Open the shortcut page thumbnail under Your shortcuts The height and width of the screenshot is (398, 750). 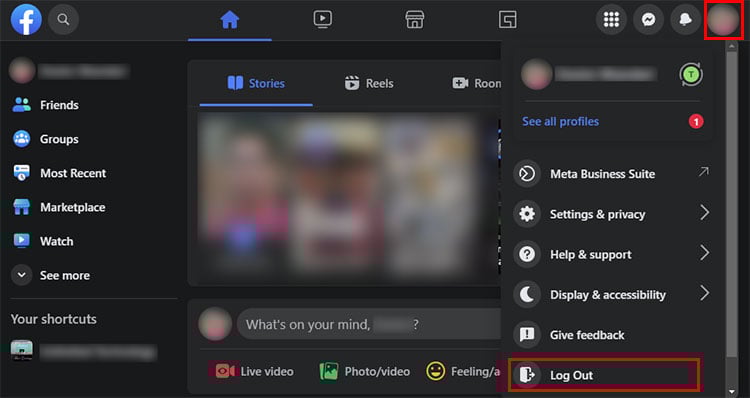(22, 351)
